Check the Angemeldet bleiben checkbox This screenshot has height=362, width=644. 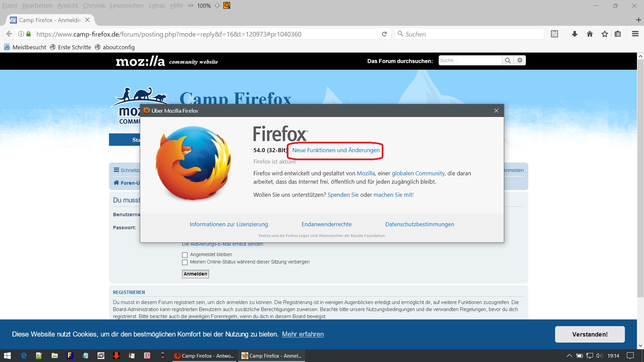(185, 255)
